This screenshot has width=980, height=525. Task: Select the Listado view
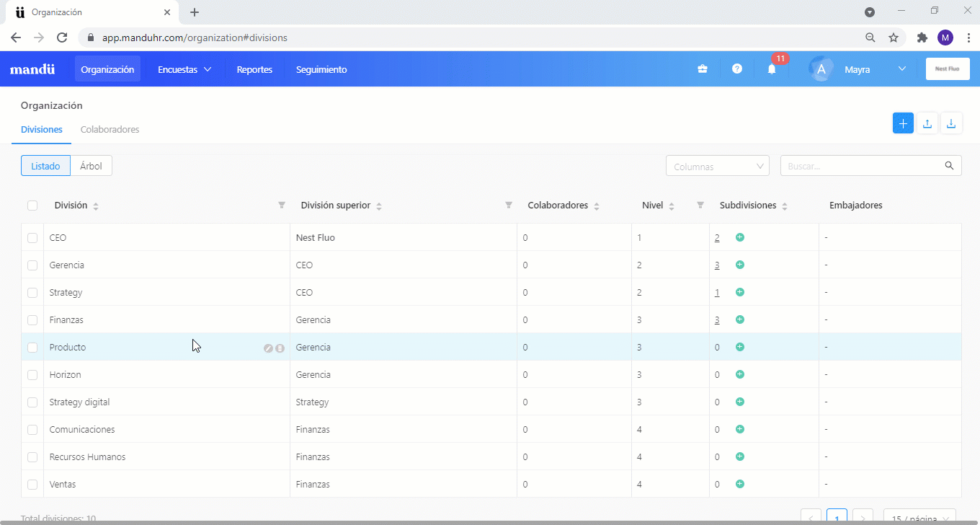[x=45, y=166]
